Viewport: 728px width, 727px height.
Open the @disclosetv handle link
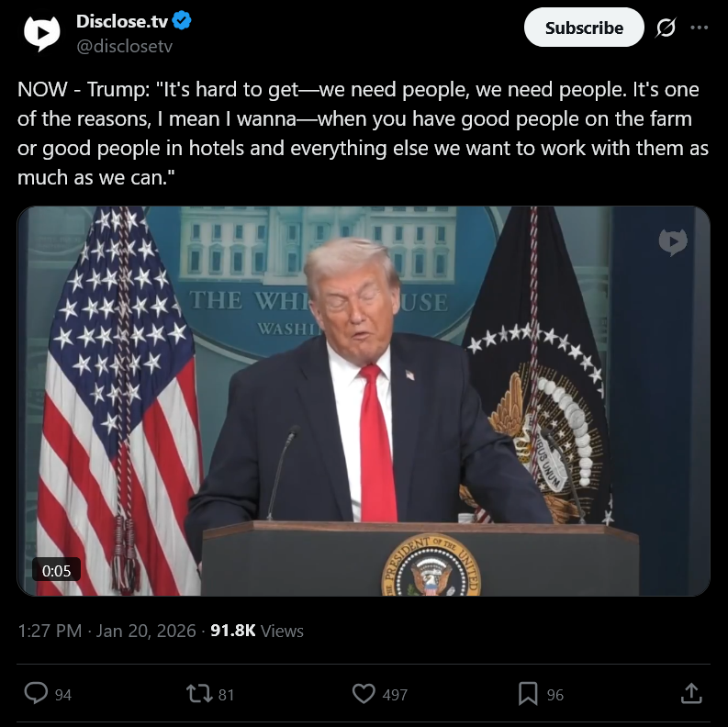[124, 46]
